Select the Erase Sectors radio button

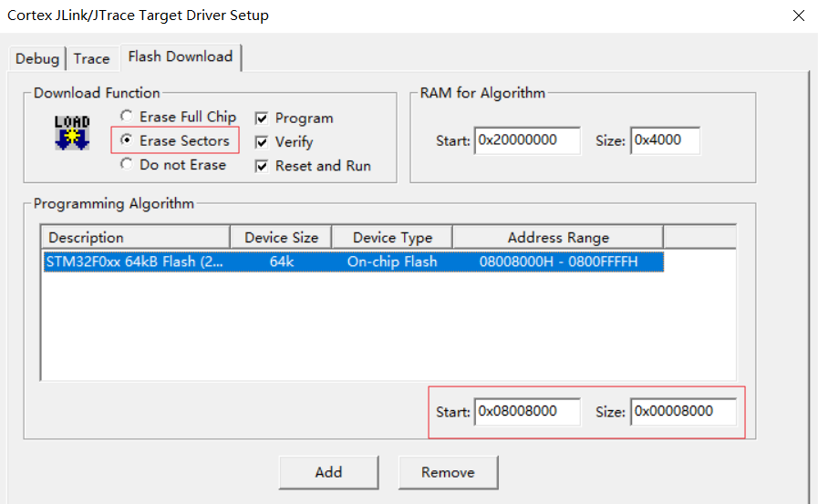point(126,139)
